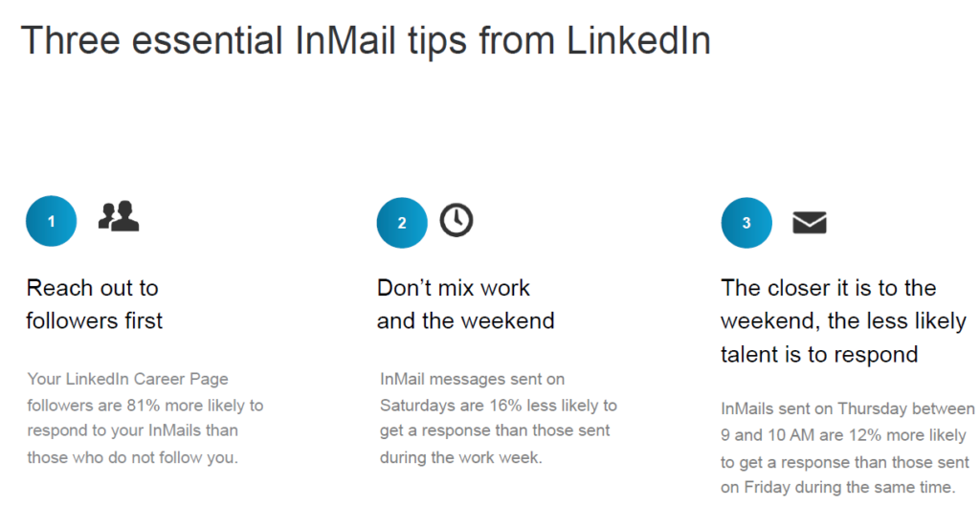Click "on Friday during the same time" line
This screenshot has height=528, width=980.
pyautogui.click(x=838, y=488)
